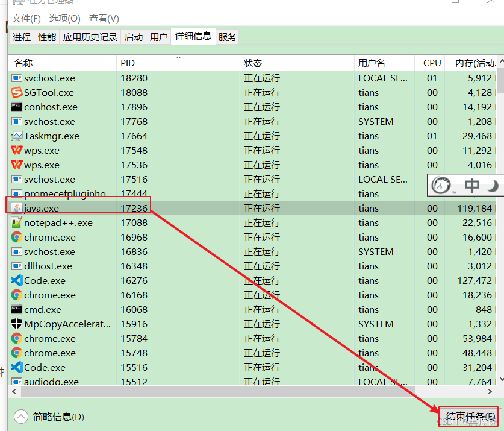This screenshot has width=504, height=431.
Task: Click the sort chevron above the PID column
Action: [178, 56]
